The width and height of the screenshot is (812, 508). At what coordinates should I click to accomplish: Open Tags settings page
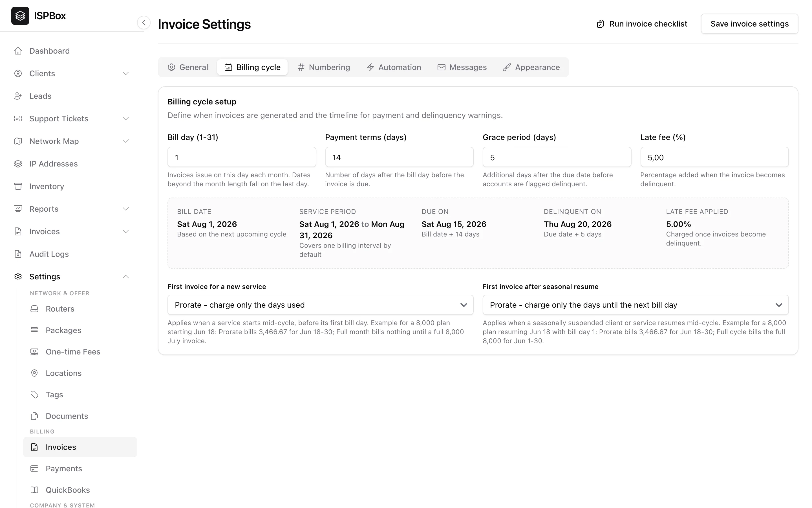(x=80, y=395)
